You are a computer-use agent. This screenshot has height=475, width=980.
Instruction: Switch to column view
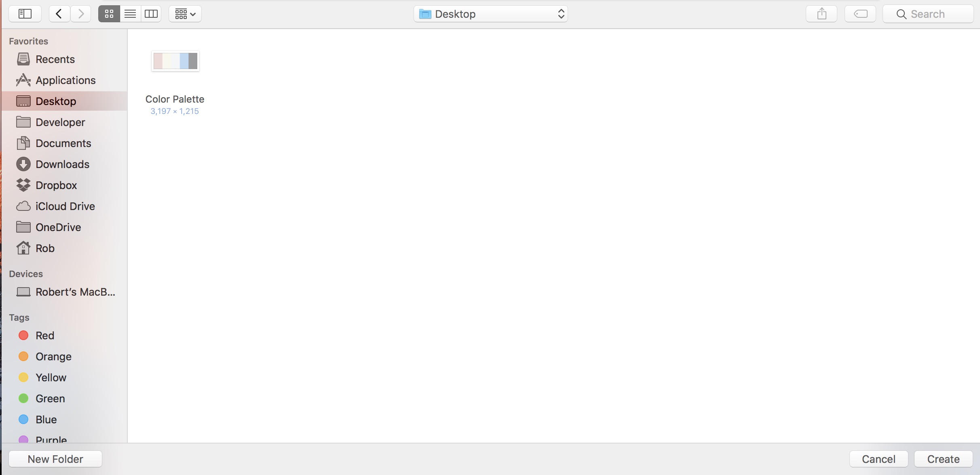[151, 13]
